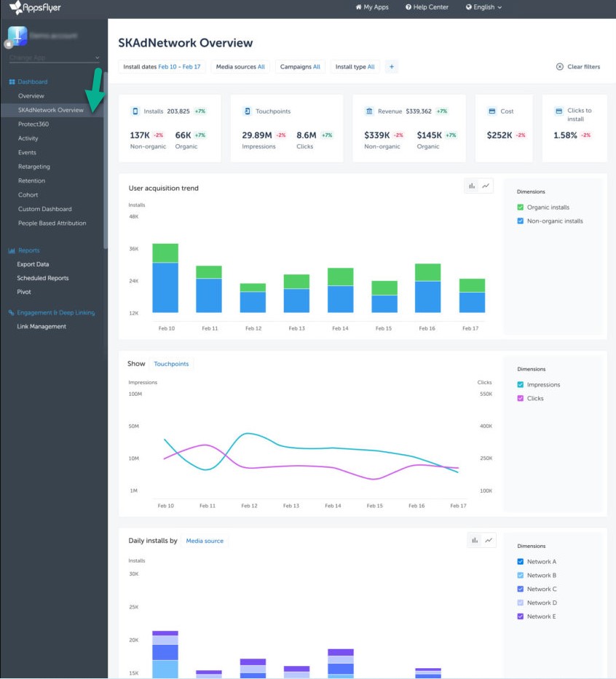Click the Feb 10 non-organic blue bar
The image size is (616, 679).
(165, 287)
